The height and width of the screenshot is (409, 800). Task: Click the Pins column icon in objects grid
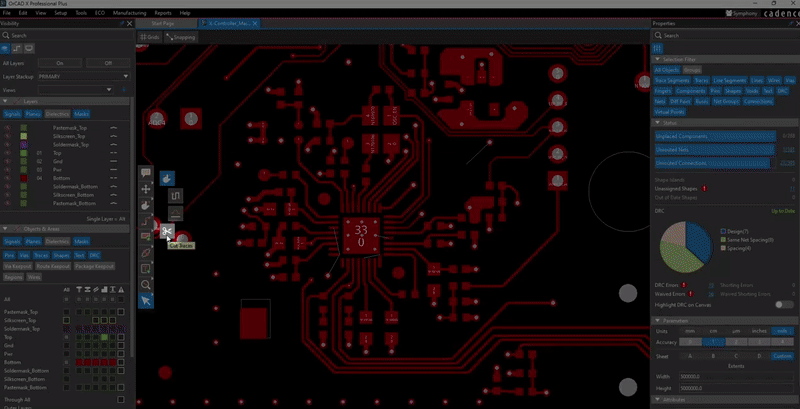(x=79, y=290)
